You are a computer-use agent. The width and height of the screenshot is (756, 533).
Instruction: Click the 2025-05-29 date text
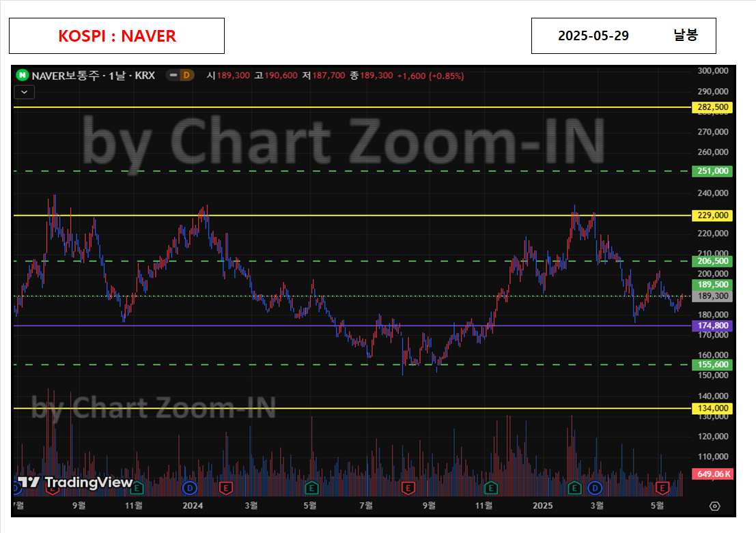coord(593,36)
